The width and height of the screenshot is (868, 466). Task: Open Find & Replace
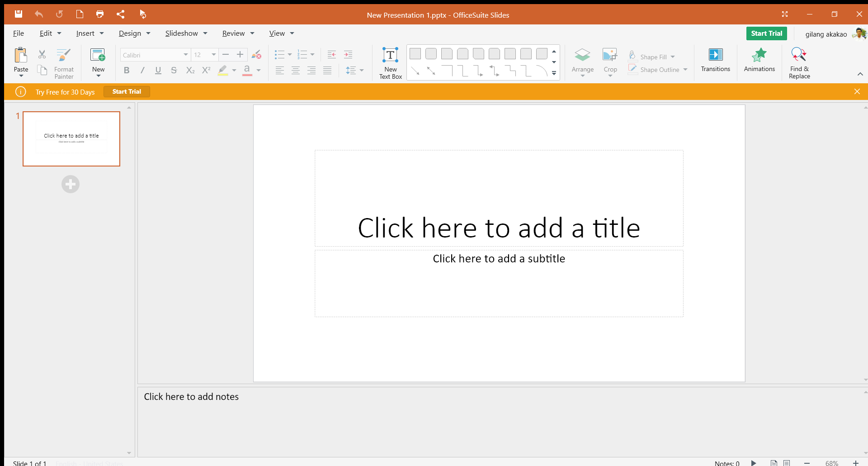click(x=799, y=63)
